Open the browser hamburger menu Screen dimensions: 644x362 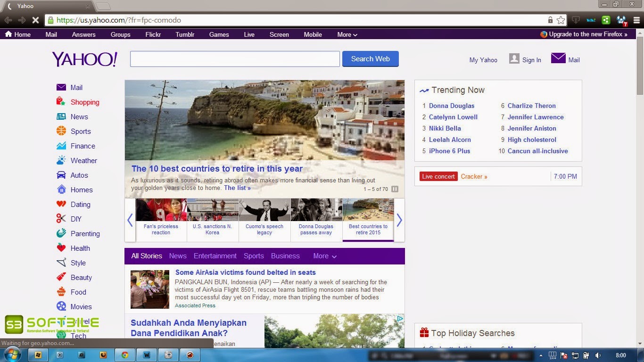tap(636, 20)
